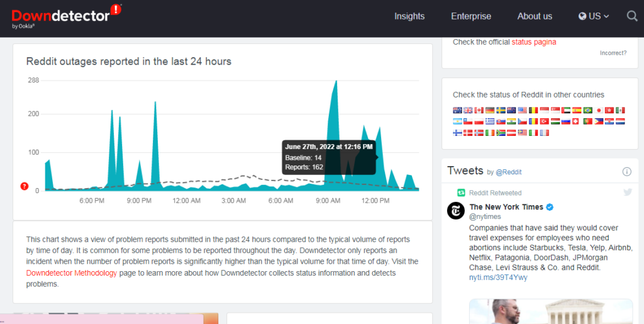
Task: Open the nyti.ms/39T4Ywy link
Action: tap(498, 277)
